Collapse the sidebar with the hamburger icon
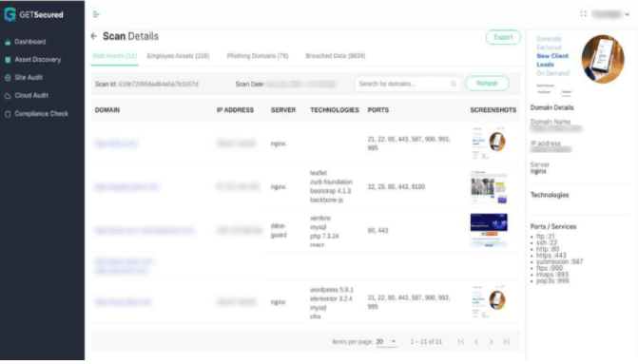The width and height of the screenshot is (638, 364). (x=96, y=14)
